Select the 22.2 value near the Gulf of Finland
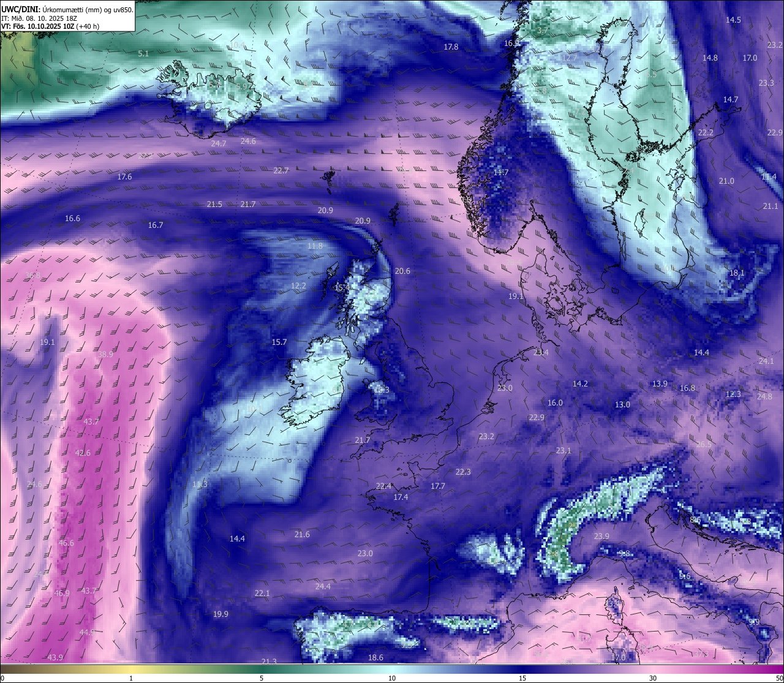The width and height of the screenshot is (784, 683). tap(706, 133)
